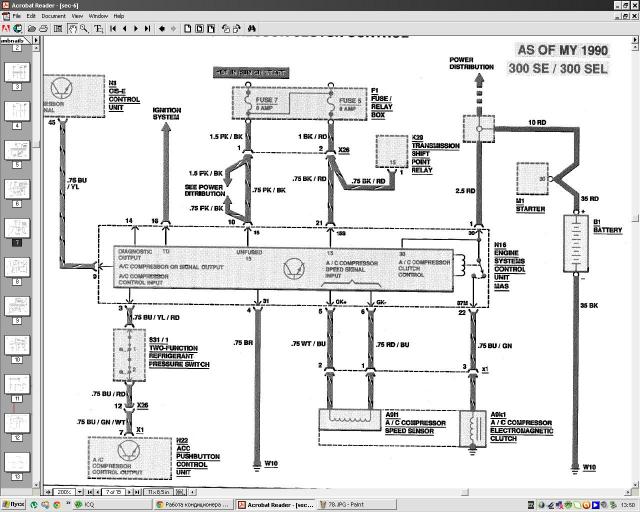Click status bar previous page button
Screen dimensions: 640x512
click(98, 492)
